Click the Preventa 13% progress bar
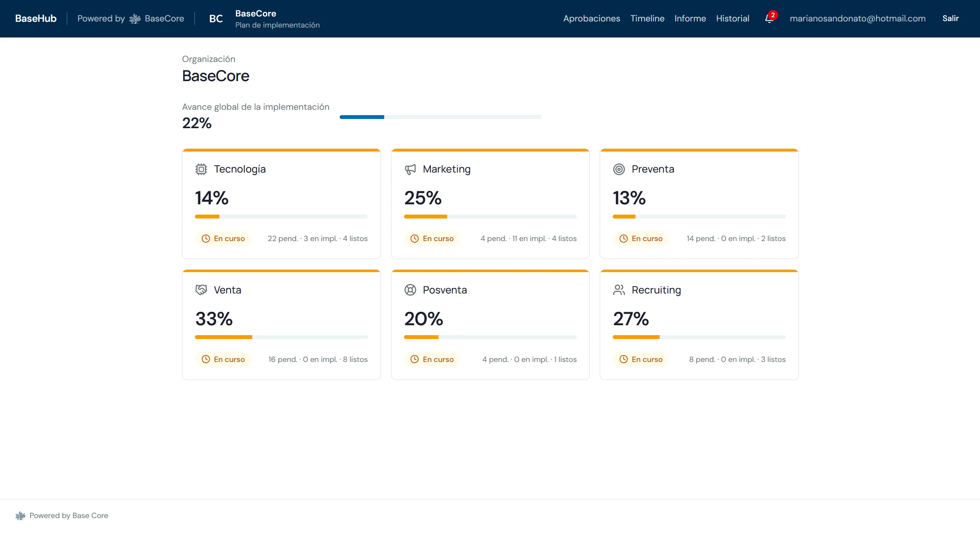 (699, 217)
